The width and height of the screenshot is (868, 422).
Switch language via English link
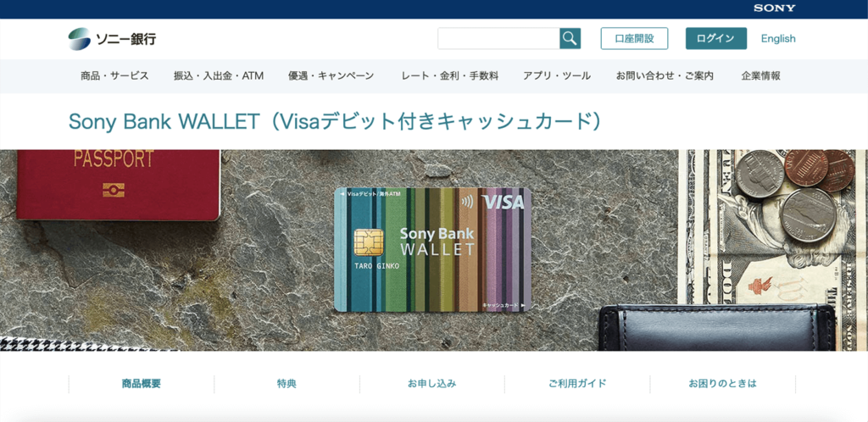778,39
